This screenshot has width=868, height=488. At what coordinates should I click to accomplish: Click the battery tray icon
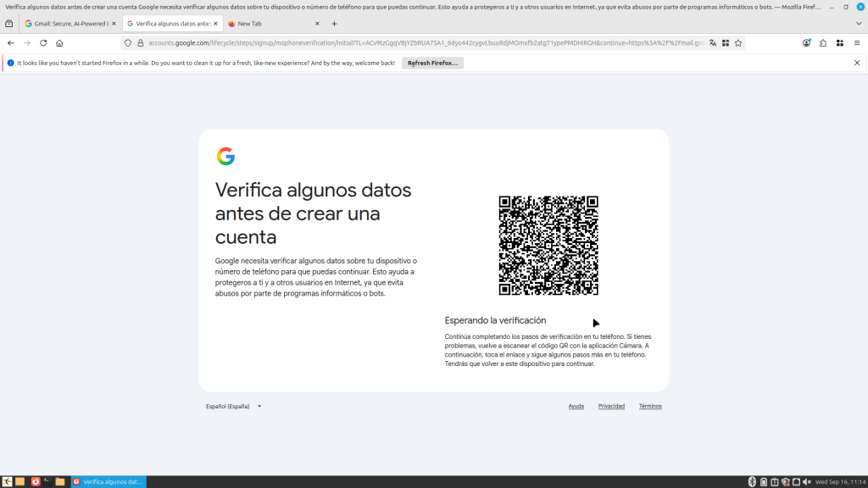pos(764,482)
